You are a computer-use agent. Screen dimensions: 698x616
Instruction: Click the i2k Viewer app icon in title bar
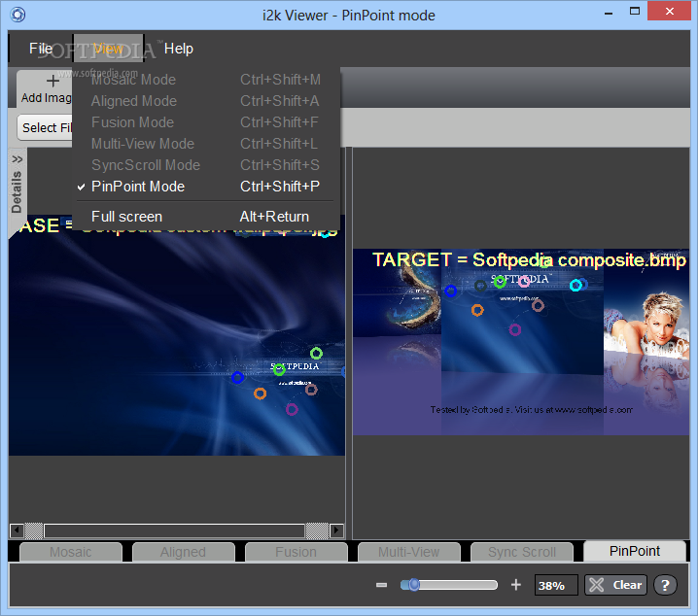coord(17,15)
